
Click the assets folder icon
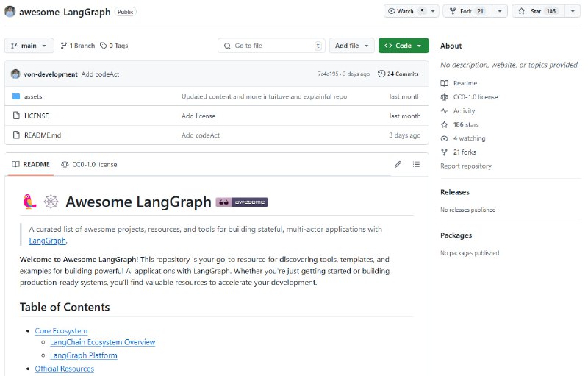(16, 96)
